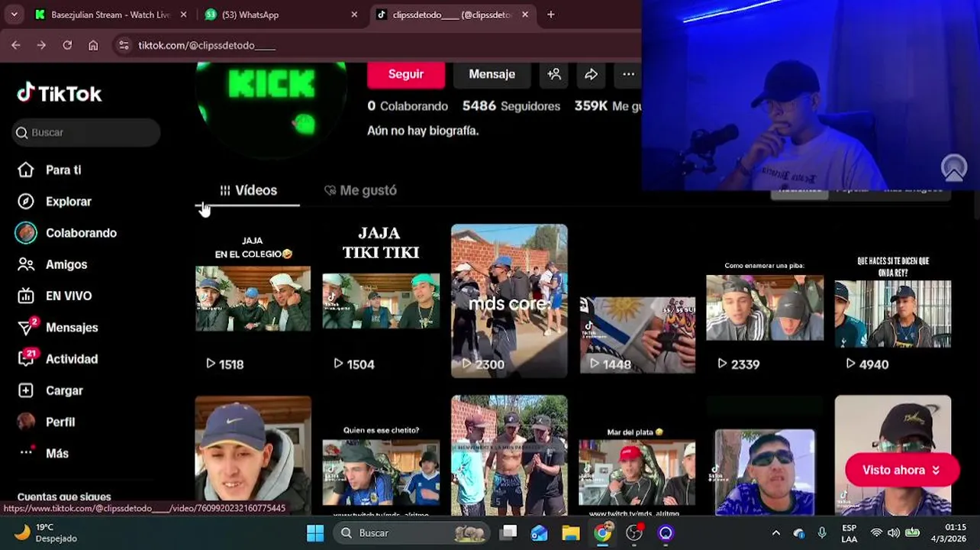Image resolution: width=980 pixels, height=550 pixels.
Task: Click the share profile arrow icon
Action: click(x=591, y=74)
